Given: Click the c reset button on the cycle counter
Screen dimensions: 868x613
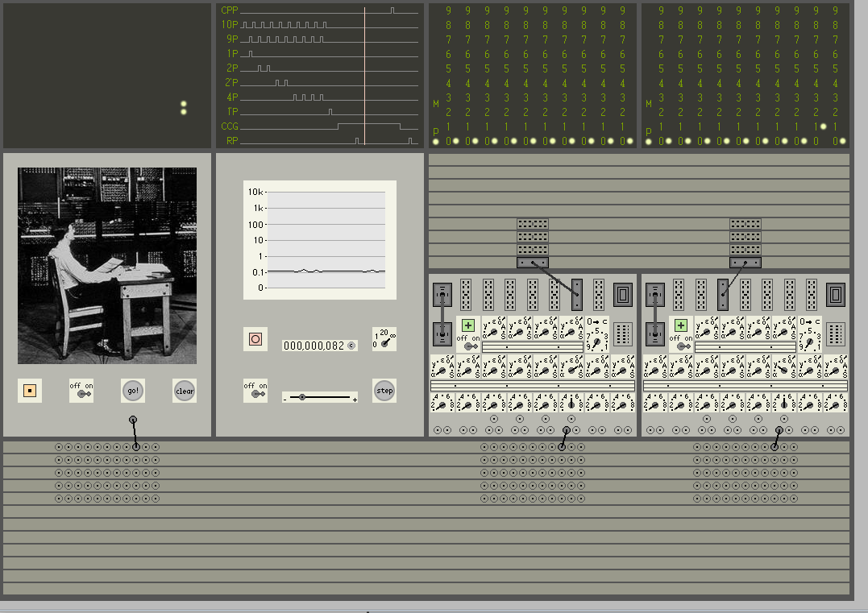Looking at the screenshot, I should pyautogui.click(x=351, y=345).
